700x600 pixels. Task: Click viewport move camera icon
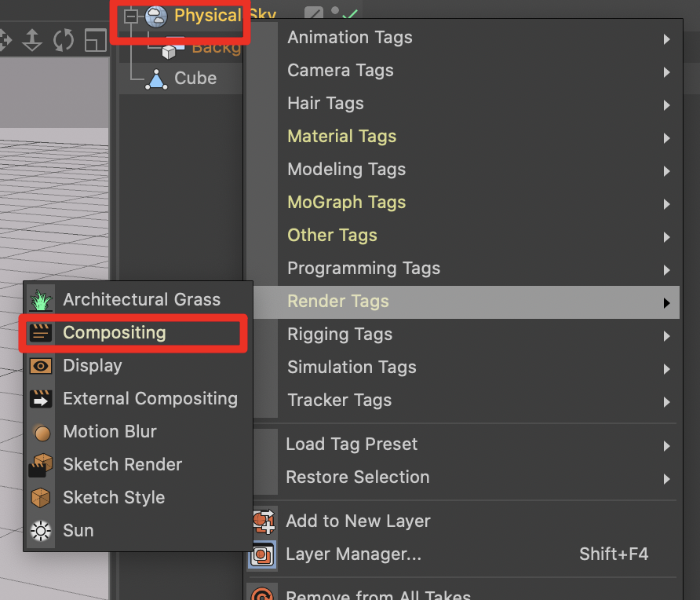(x=5, y=40)
